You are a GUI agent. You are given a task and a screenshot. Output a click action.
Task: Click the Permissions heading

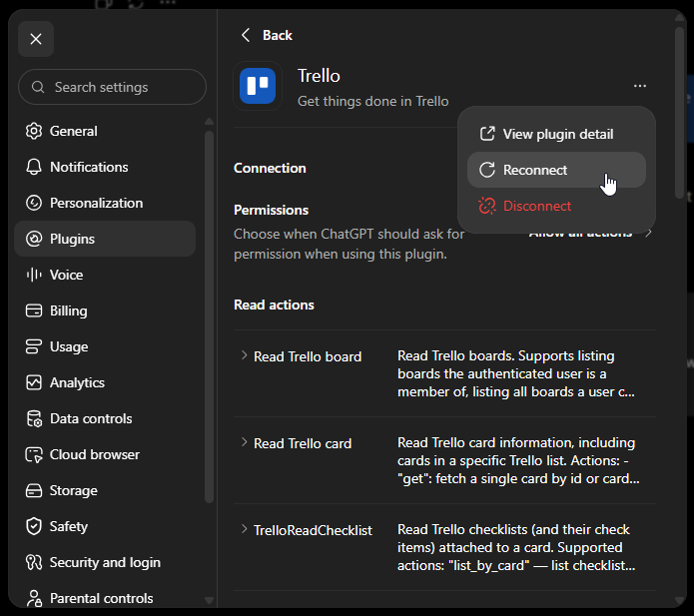pos(271,210)
